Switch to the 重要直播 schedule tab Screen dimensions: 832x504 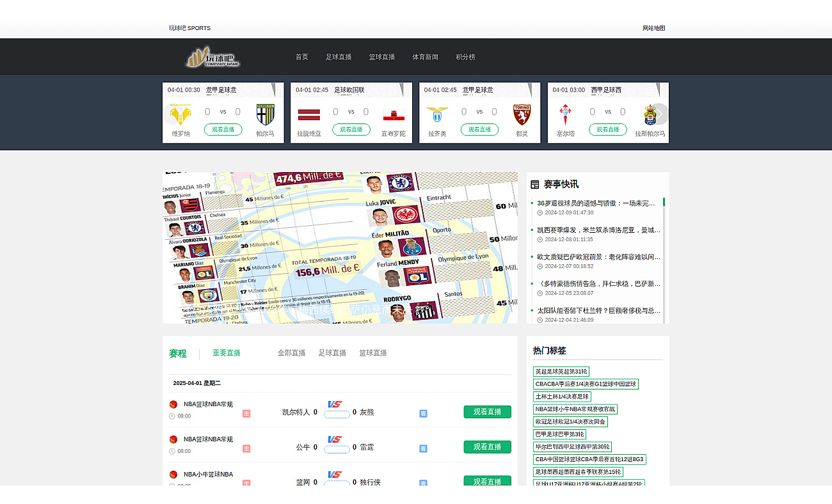pos(227,352)
